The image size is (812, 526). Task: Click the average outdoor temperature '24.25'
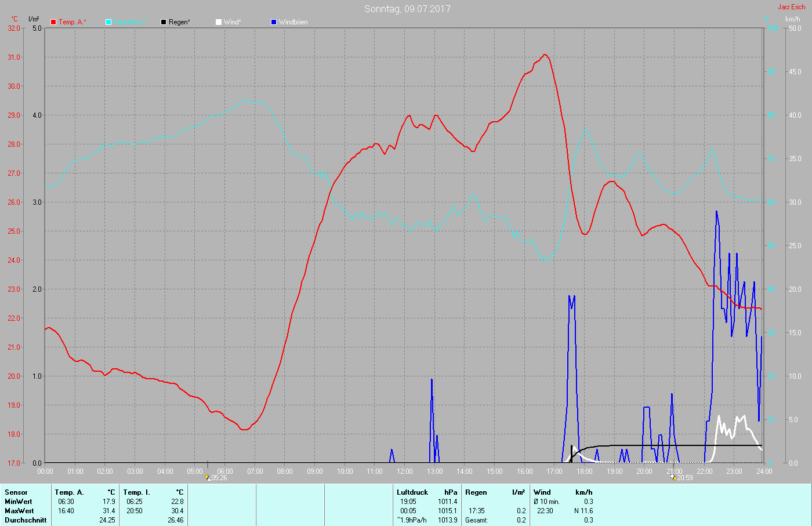tap(107, 520)
